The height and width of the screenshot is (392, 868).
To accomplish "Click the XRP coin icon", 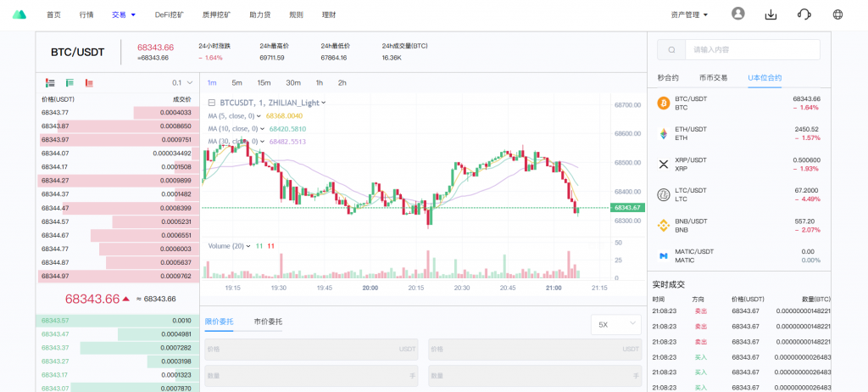I will pos(663,164).
